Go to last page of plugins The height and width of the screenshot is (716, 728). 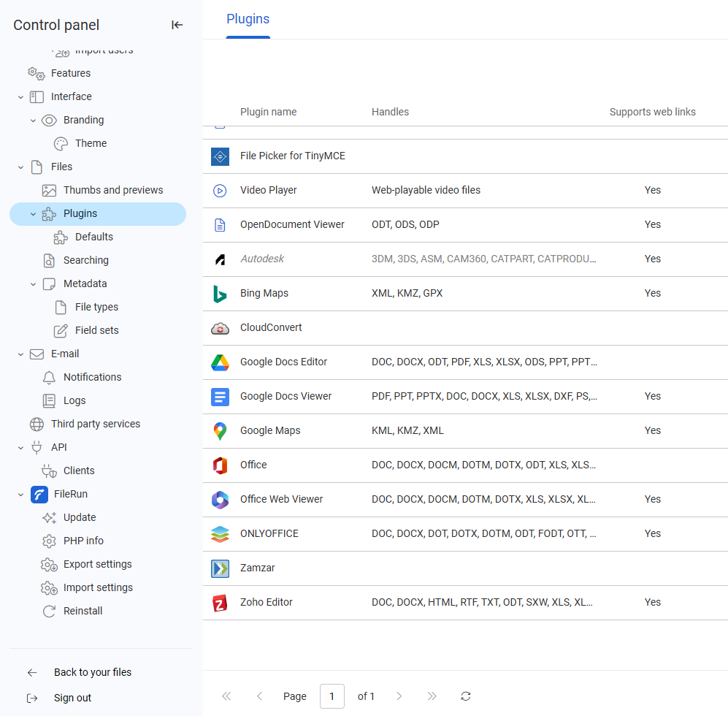pyautogui.click(x=432, y=696)
